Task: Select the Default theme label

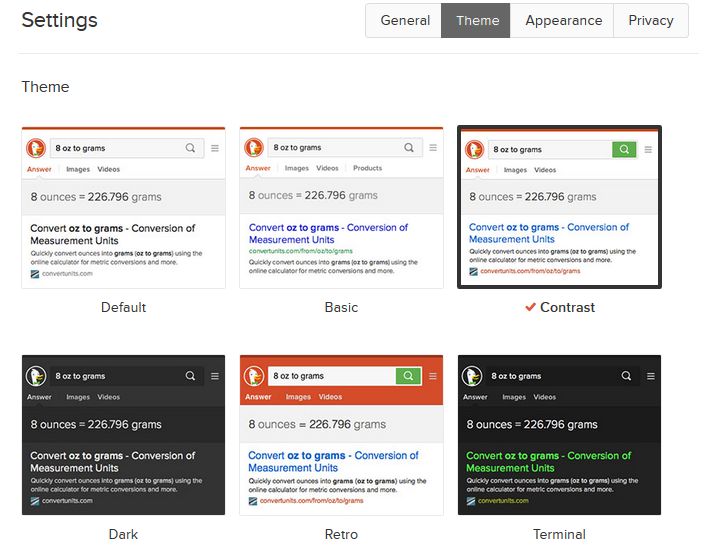Action: pyautogui.click(x=123, y=307)
